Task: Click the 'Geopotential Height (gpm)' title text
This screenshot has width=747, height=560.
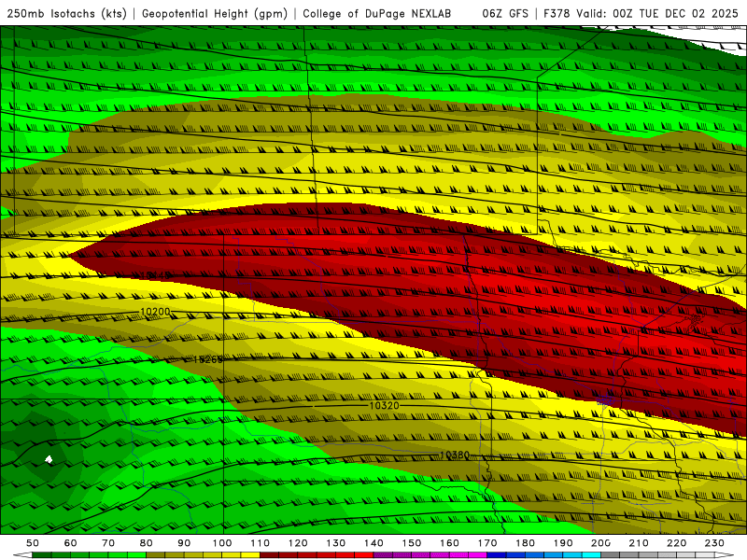Action: (215, 14)
